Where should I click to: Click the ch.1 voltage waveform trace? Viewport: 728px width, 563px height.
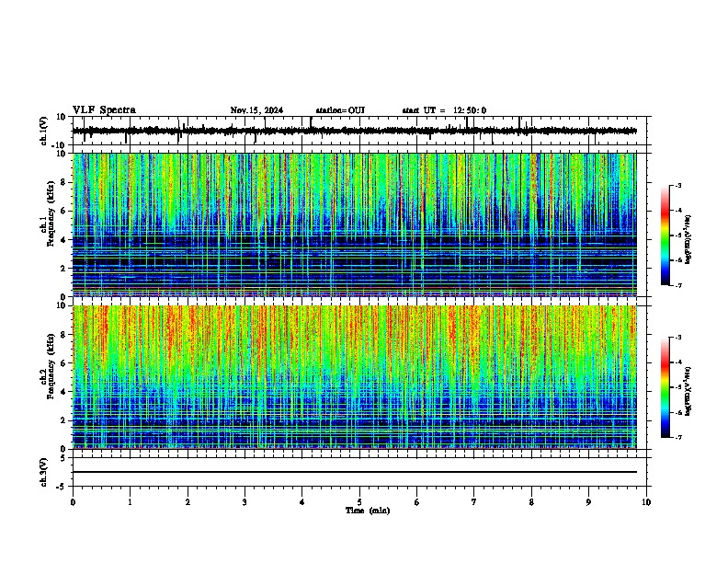click(354, 131)
